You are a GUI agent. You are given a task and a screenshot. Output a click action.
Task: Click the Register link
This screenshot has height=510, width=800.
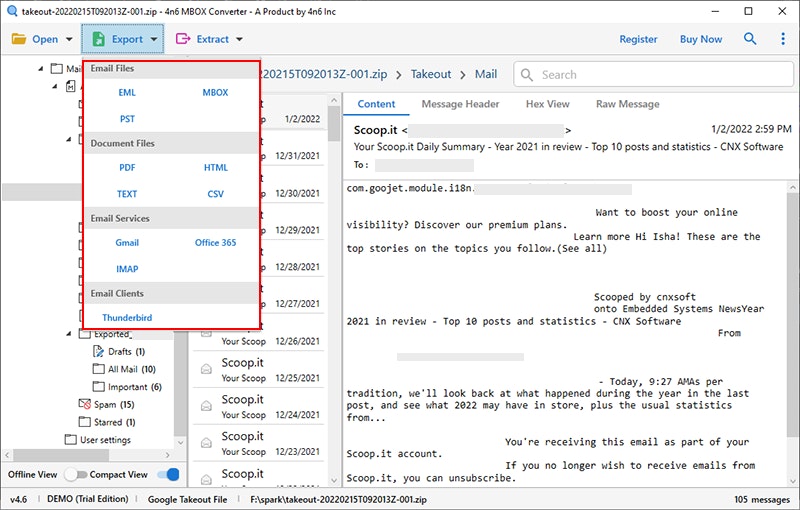click(x=638, y=39)
